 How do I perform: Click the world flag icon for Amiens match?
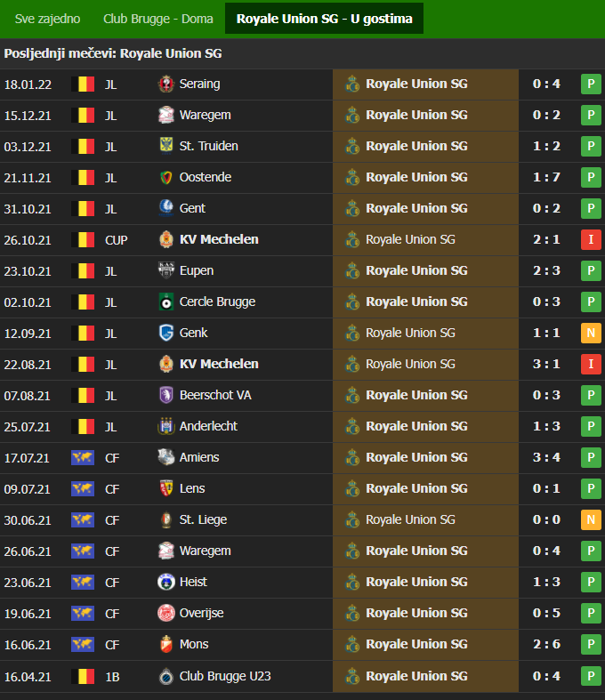click(83, 458)
